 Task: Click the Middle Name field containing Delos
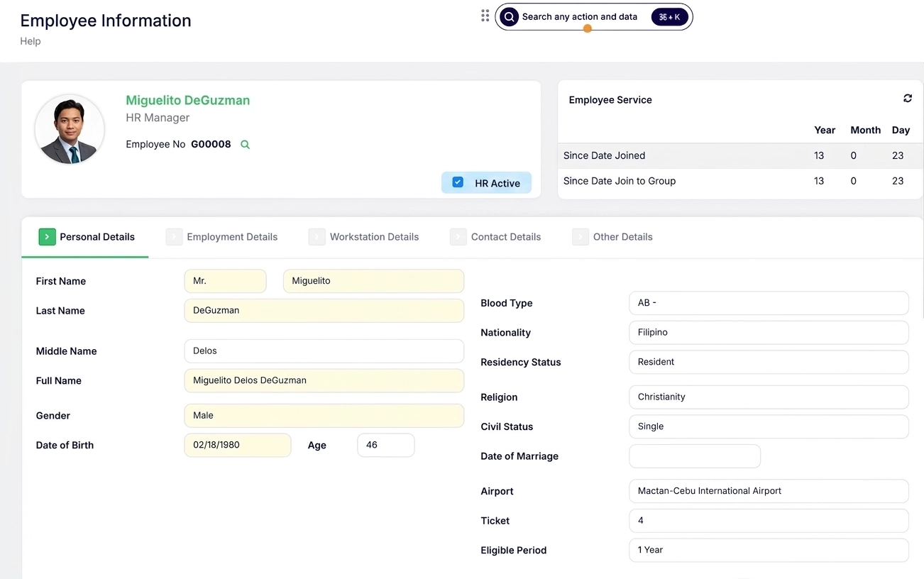pyautogui.click(x=324, y=351)
